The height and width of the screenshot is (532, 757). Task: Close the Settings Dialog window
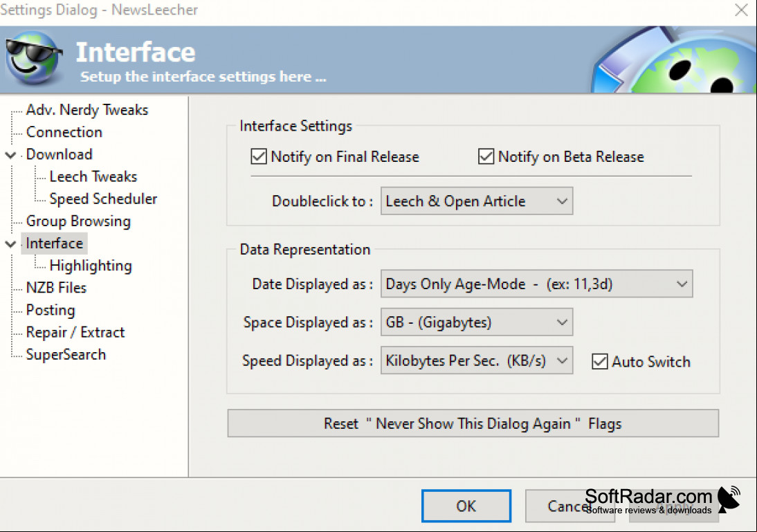pyautogui.click(x=741, y=10)
